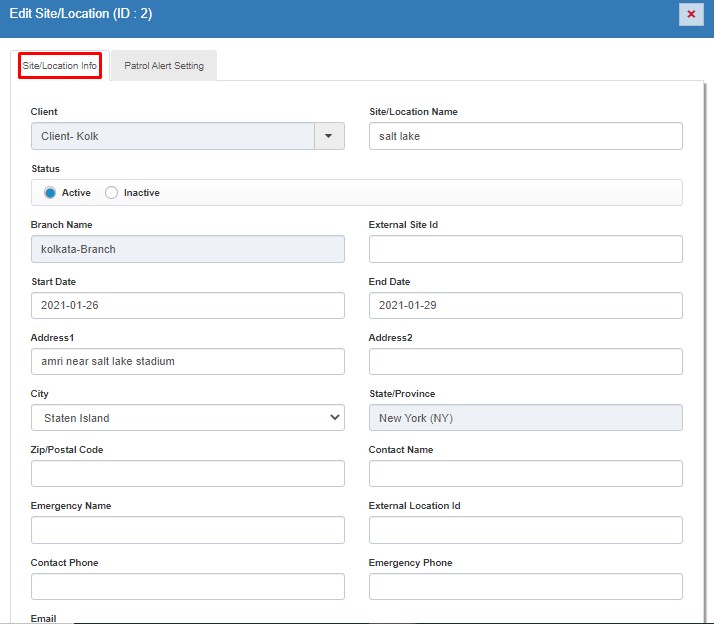Switch to the Site/Location Info tab

61,66
